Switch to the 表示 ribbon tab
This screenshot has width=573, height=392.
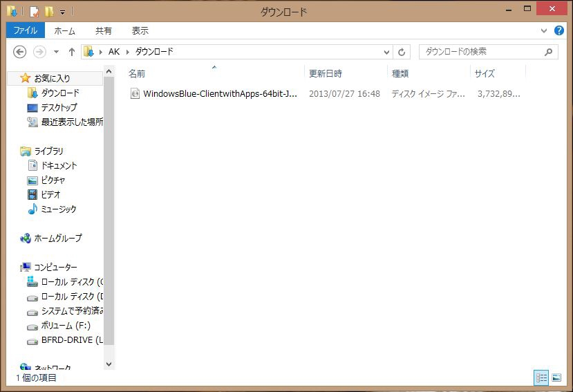pos(140,30)
